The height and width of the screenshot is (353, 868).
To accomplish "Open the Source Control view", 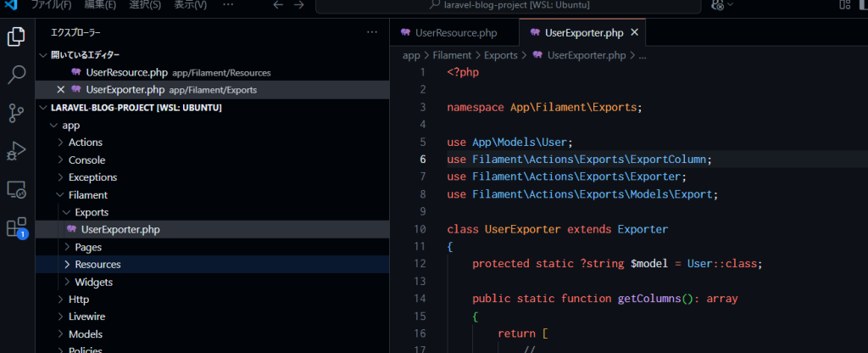I will (15, 113).
